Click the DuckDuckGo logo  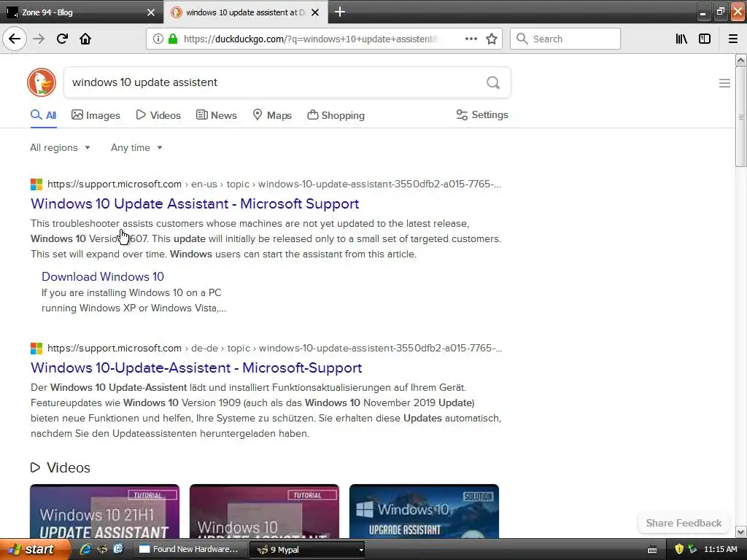pos(42,82)
